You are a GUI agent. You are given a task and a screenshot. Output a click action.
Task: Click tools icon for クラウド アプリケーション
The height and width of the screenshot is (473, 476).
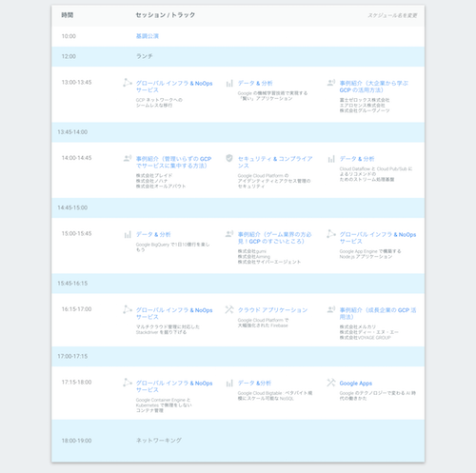click(229, 309)
